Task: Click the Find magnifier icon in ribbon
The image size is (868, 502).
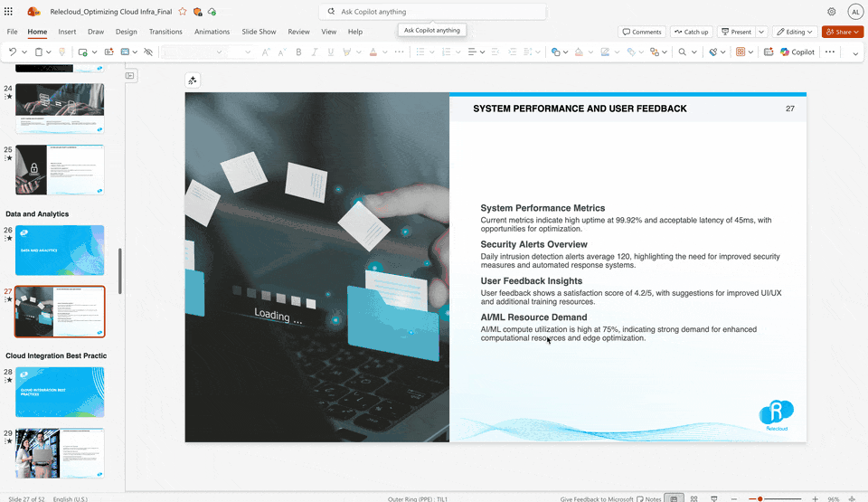Action: (682, 52)
